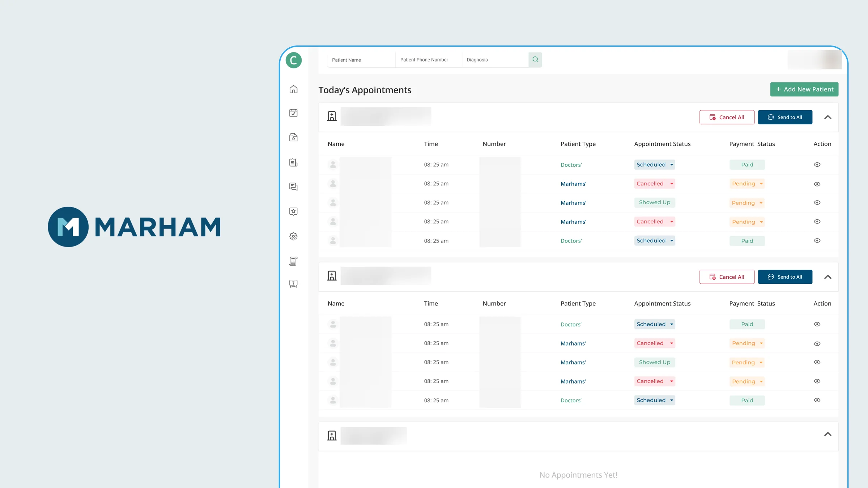Click eye icon on Showed Up row, second table
This screenshot has height=488, width=868.
point(817,362)
